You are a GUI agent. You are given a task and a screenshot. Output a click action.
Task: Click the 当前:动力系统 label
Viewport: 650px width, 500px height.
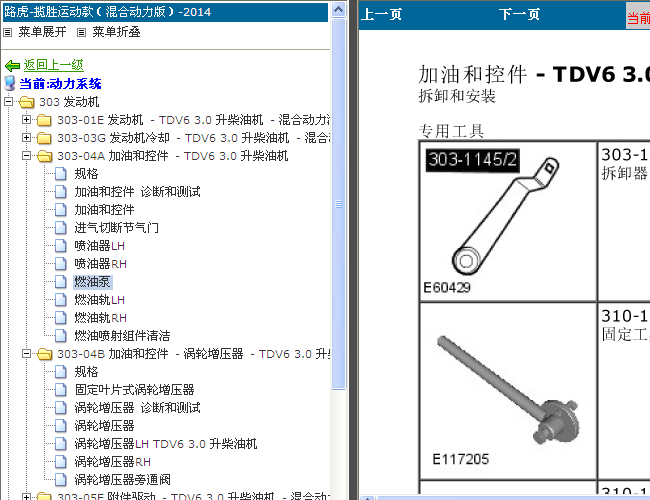coord(61,84)
